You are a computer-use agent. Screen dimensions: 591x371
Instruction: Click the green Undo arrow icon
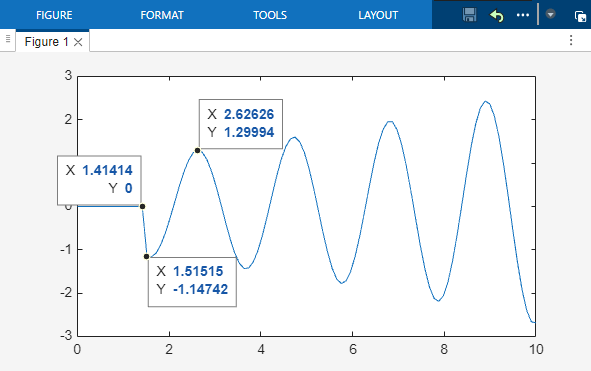pyautogui.click(x=497, y=16)
